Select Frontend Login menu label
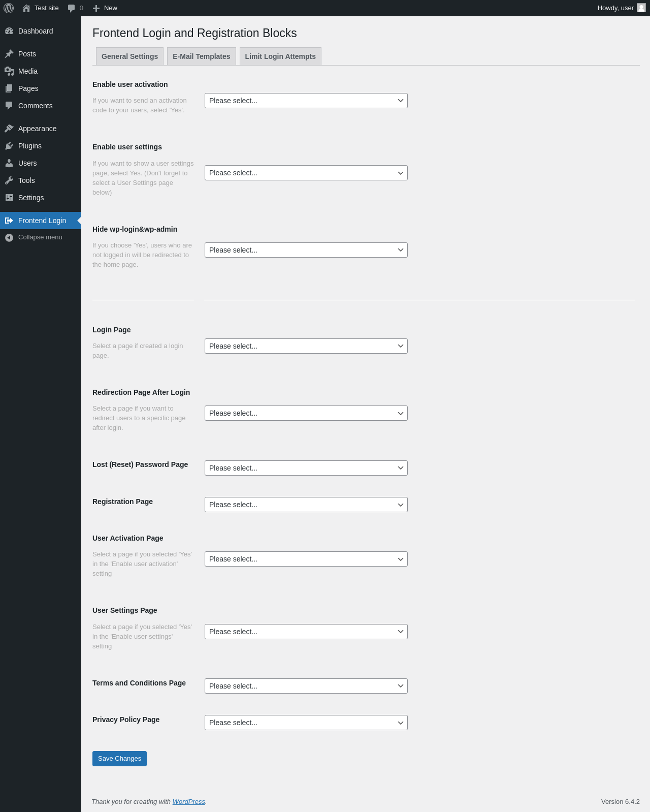Viewport: 650px width, 812px height. click(42, 221)
